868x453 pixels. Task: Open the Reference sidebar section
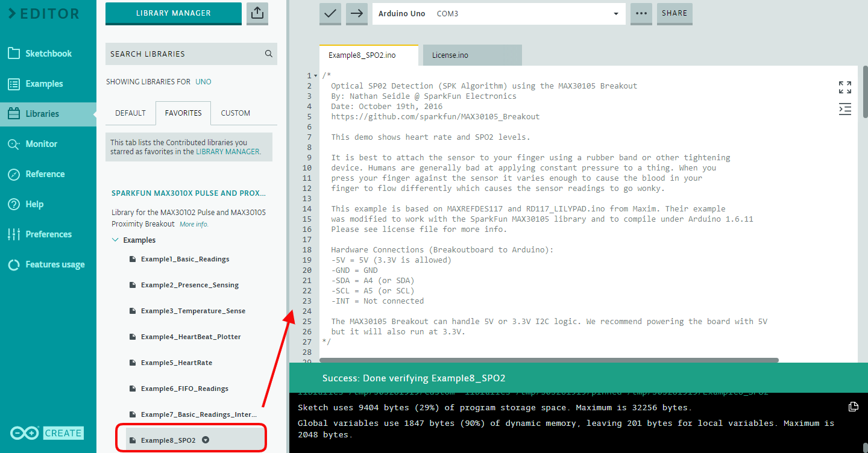[x=48, y=174]
